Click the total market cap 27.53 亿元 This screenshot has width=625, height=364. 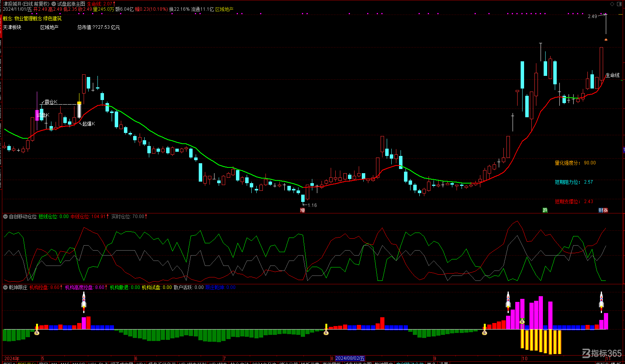coord(99,28)
